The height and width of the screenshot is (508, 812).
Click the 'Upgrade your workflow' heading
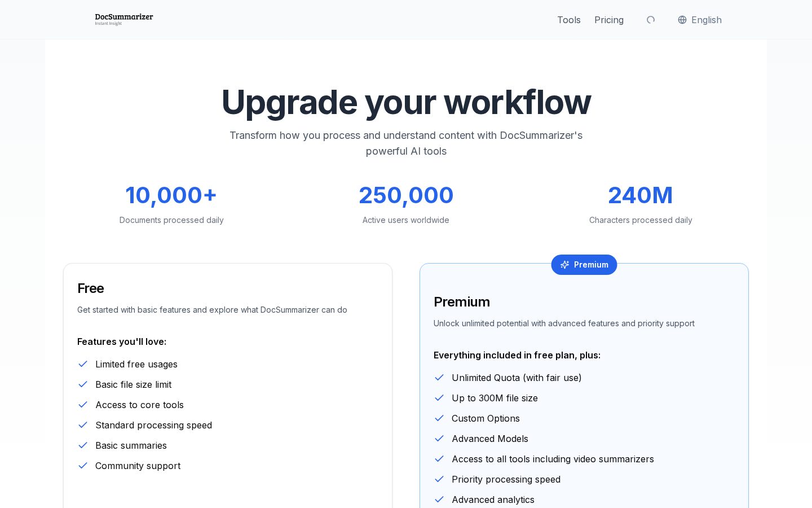(x=406, y=102)
